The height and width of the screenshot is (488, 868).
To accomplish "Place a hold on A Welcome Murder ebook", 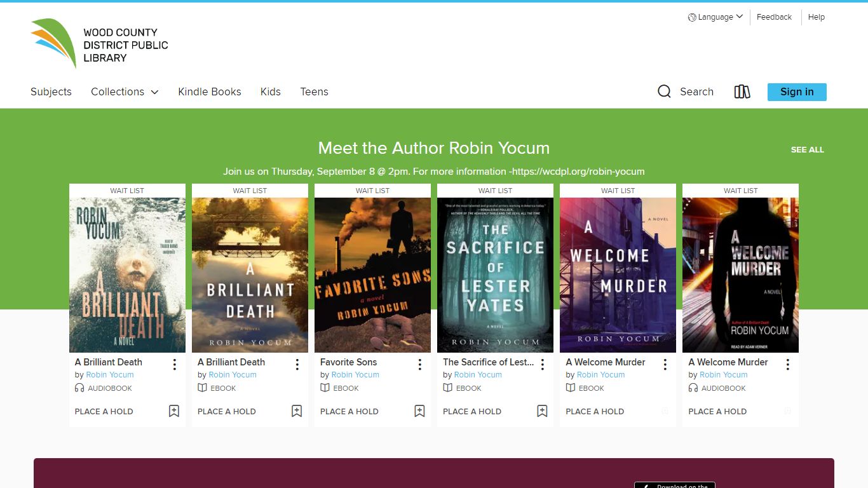I will tap(595, 411).
